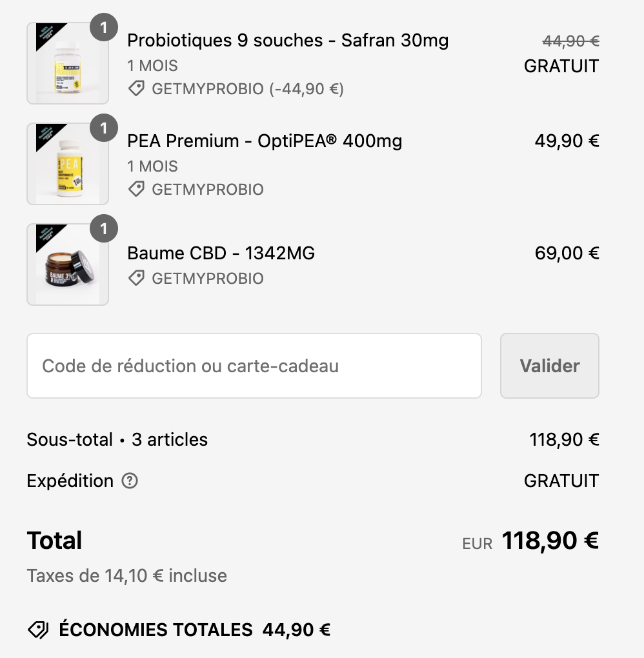The height and width of the screenshot is (658, 644).
Task: Open the Probiotiques 9 souches product thumbnail
Action: pyautogui.click(x=68, y=63)
